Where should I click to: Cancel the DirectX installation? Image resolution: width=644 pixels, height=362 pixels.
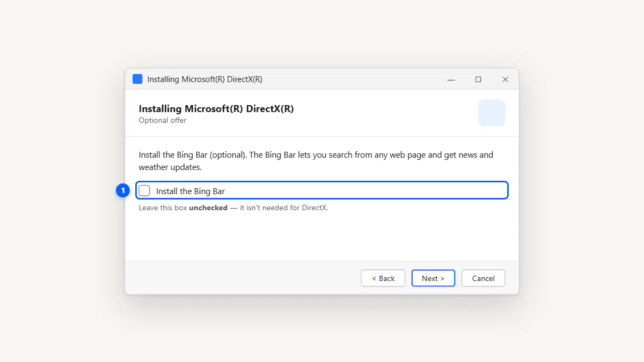[483, 278]
